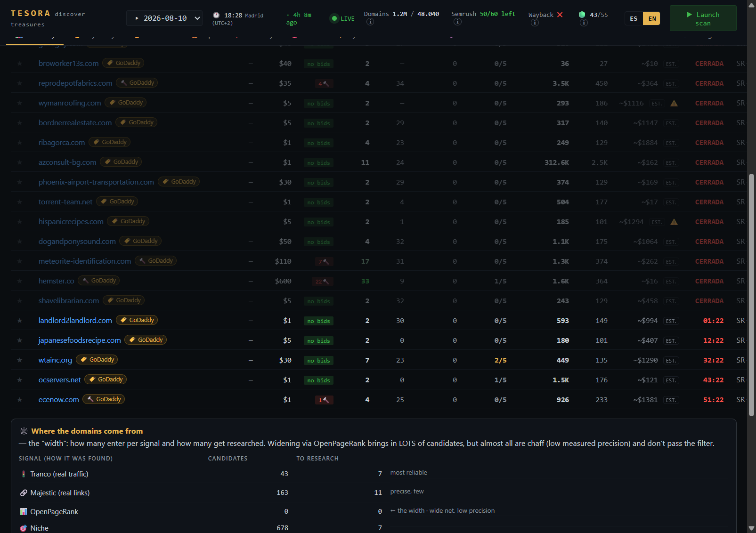Click the Tranco (real traffic) row label
Screen dimensions: 756x533
point(59,474)
